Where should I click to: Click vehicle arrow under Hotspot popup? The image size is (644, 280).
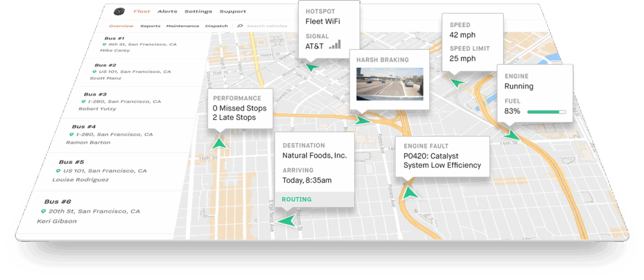(313, 68)
